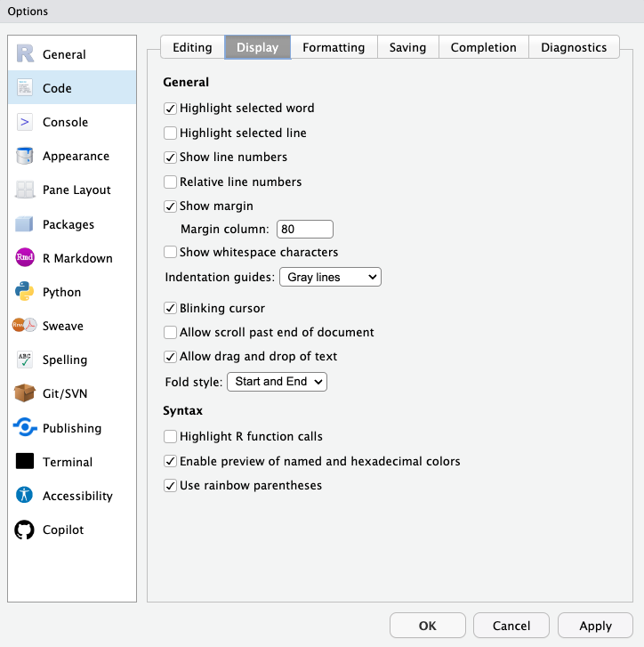
Task: Open the Copilot GitHub icon
Action: [25, 530]
